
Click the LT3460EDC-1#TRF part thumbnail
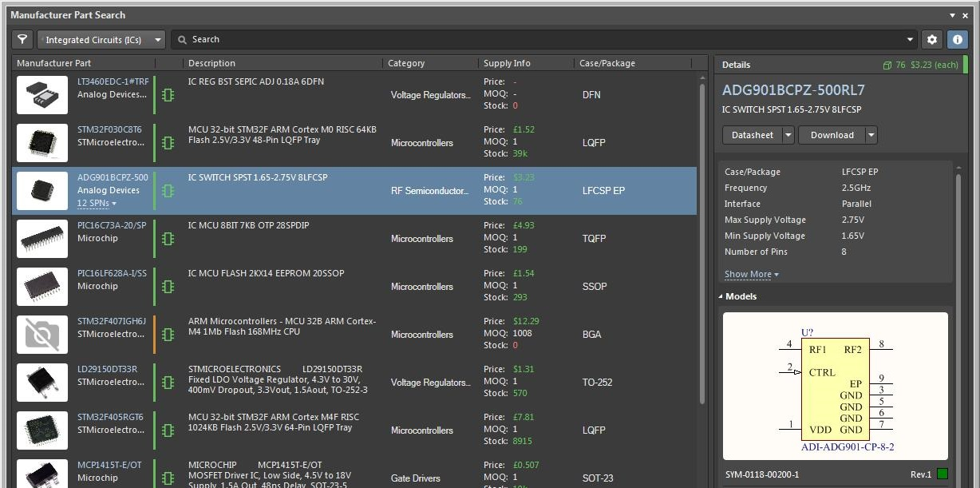42,95
